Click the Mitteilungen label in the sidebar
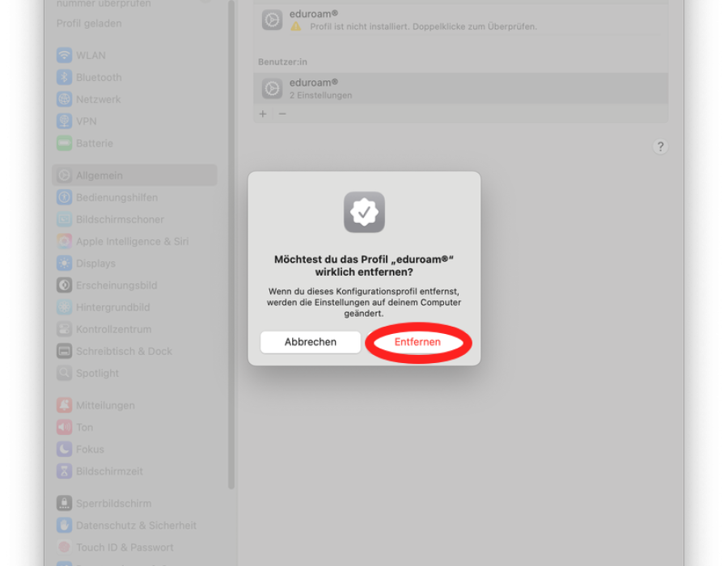Screen dimensions: 728x566 pyautogui.click(x=105, y=405)
